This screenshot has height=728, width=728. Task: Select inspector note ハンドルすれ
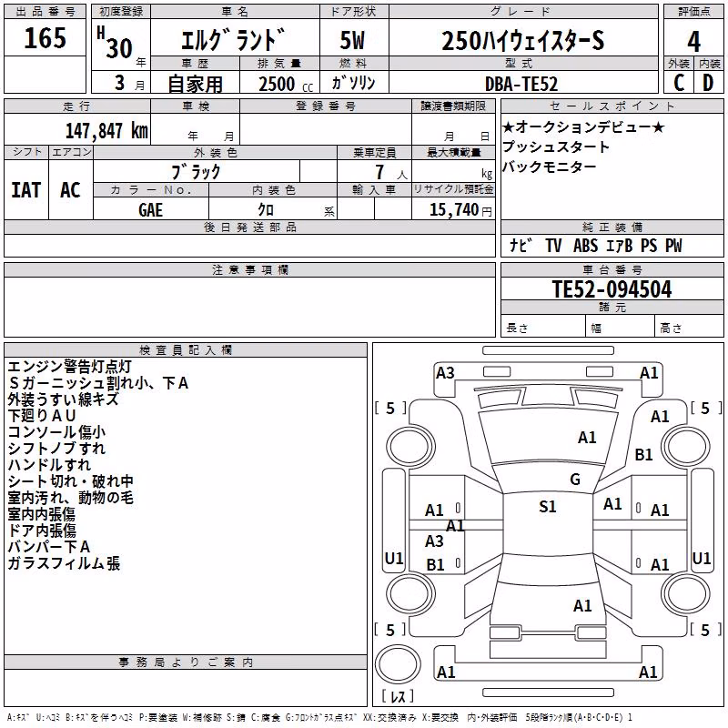click(49, 465)
